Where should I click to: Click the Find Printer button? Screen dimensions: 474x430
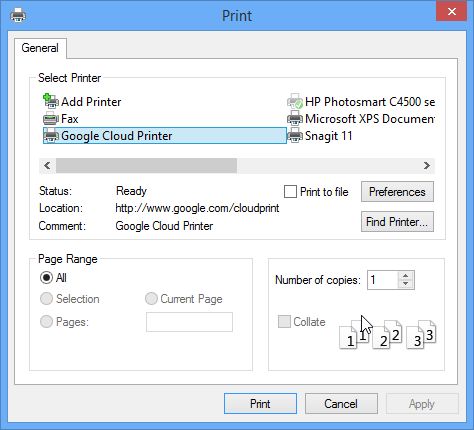click(397, 222)
